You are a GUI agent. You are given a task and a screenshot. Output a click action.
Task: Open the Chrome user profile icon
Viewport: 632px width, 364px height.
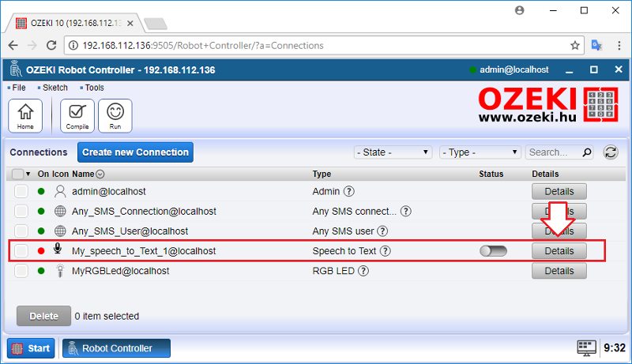click(x=520, y=10)
